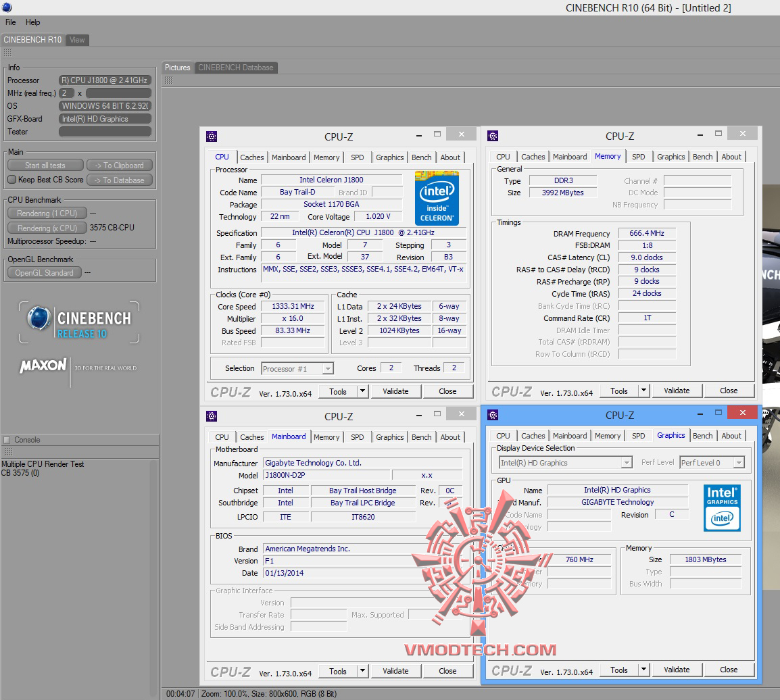Click the Cinebench app icon in title bar
This screenshot has width=780, height=700.
(5, 7)
